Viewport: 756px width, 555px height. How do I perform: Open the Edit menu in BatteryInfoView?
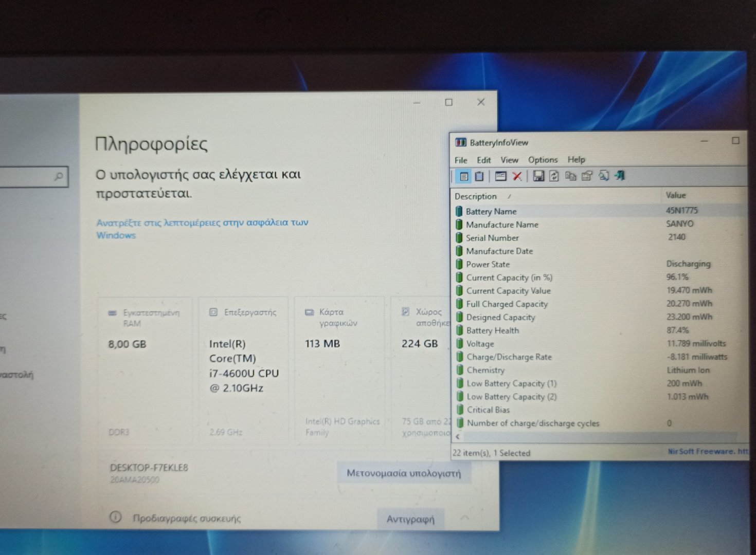coord(483,160)
